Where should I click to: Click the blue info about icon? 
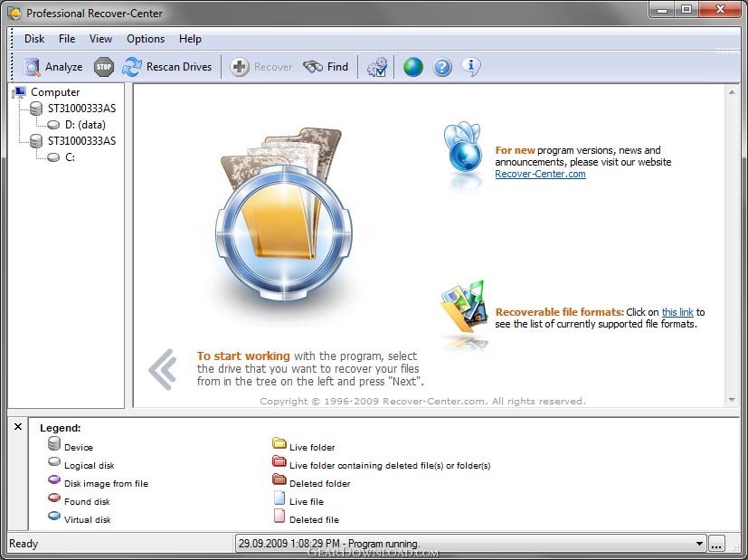tap(470, 66)
